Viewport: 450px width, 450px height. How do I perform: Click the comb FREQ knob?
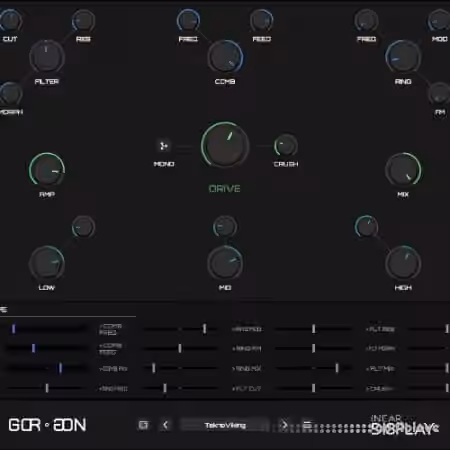click(188, 21)
